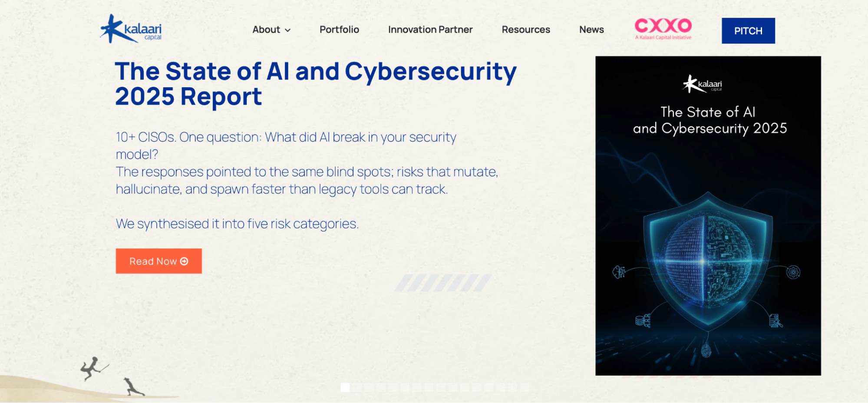Open the CXXO initiative logo link
868x403 pixels.
[663, 29]
